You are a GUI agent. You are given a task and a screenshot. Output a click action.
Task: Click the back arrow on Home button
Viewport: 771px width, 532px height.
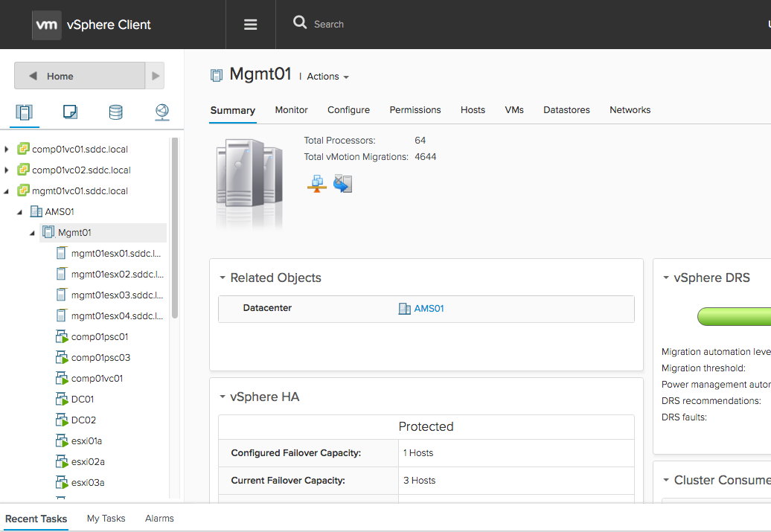point(33,76)
